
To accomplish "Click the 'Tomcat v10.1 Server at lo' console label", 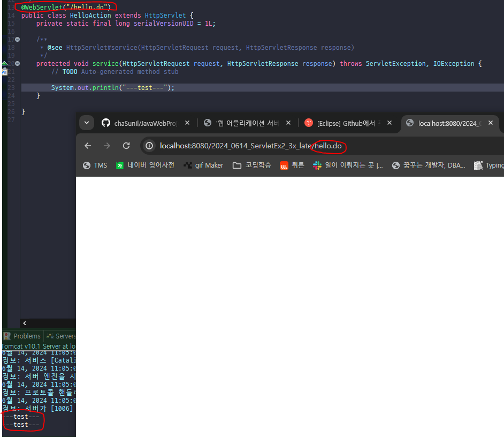I will (x=39, y=346).
